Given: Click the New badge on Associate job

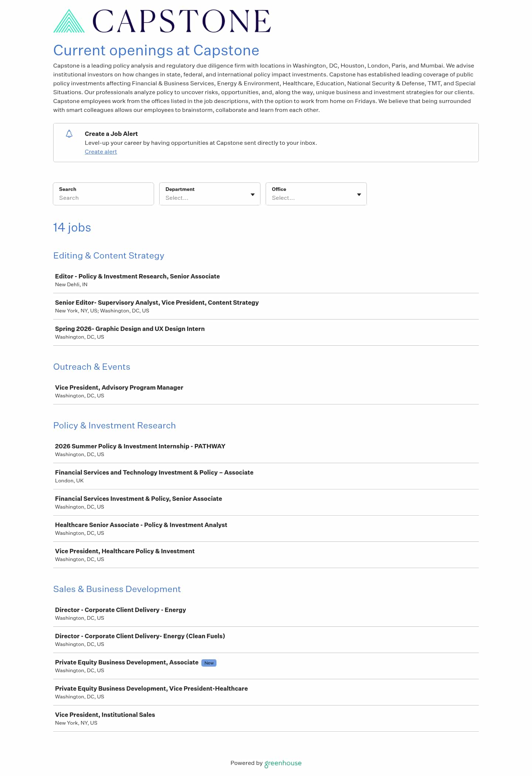Looking at the screenshot, I should [209, 663].
